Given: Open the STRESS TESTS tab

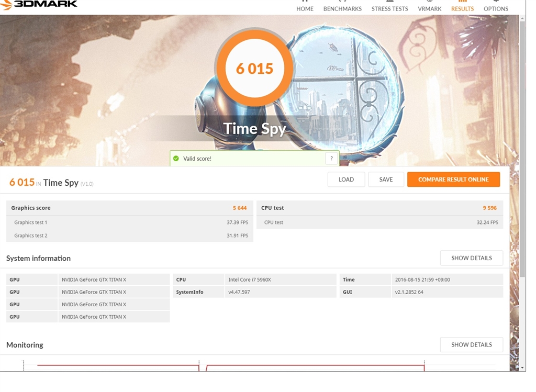Looking at the screenshot, I should [x=389, y=8].
